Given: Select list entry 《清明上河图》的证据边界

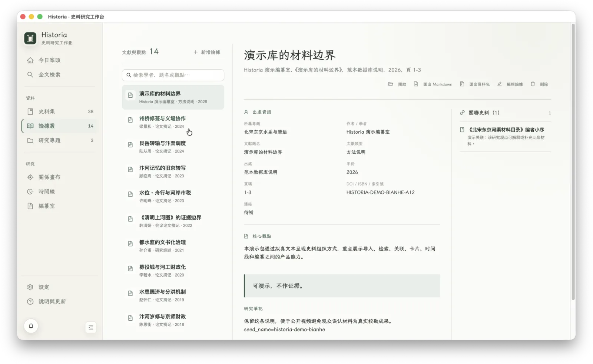Looking at the screenshot, I should pyautogui.click(x=173, y=221).
